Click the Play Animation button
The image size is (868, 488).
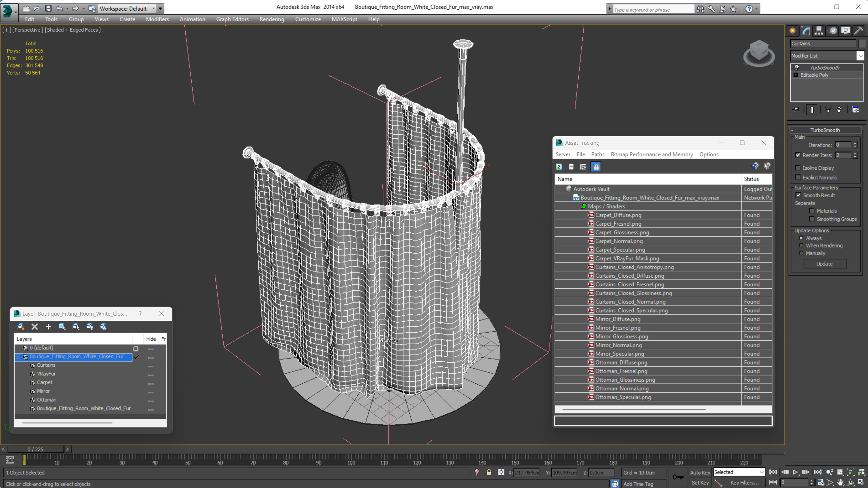[795, 472]
